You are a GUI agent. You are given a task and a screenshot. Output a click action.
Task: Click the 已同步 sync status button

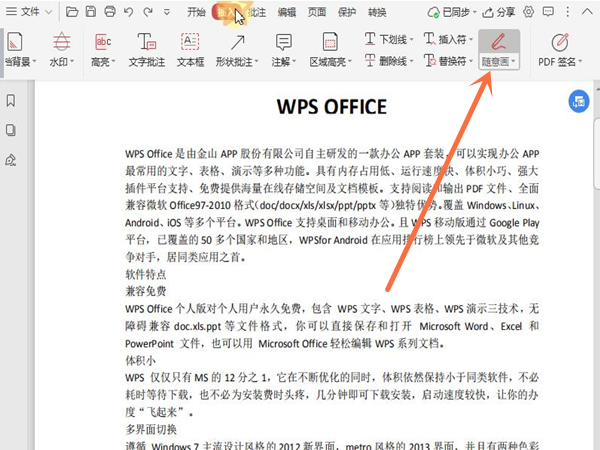click(x=445, y=13)
